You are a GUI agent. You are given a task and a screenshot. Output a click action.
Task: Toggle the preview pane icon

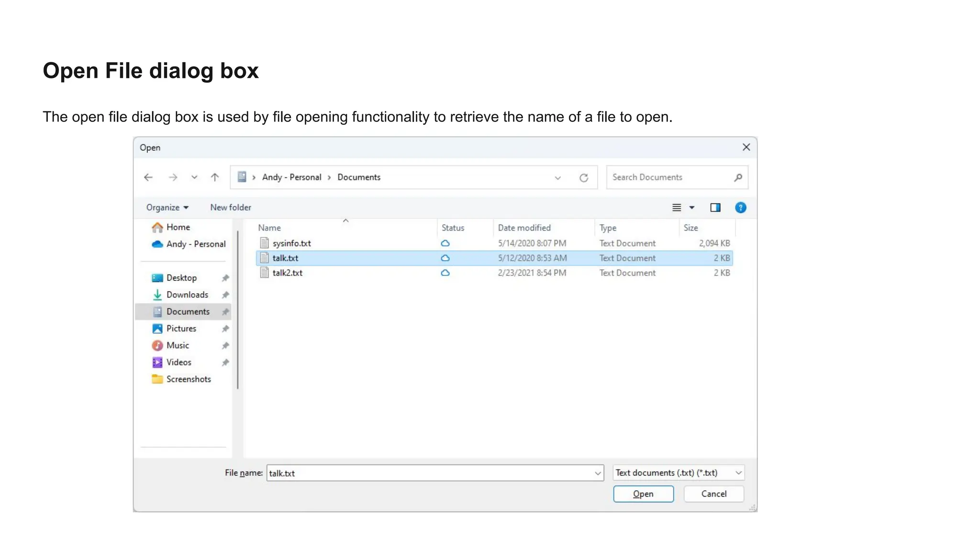(x=715, y=208)
